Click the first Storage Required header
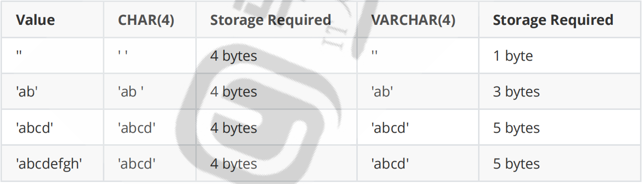 coord(270,20)
